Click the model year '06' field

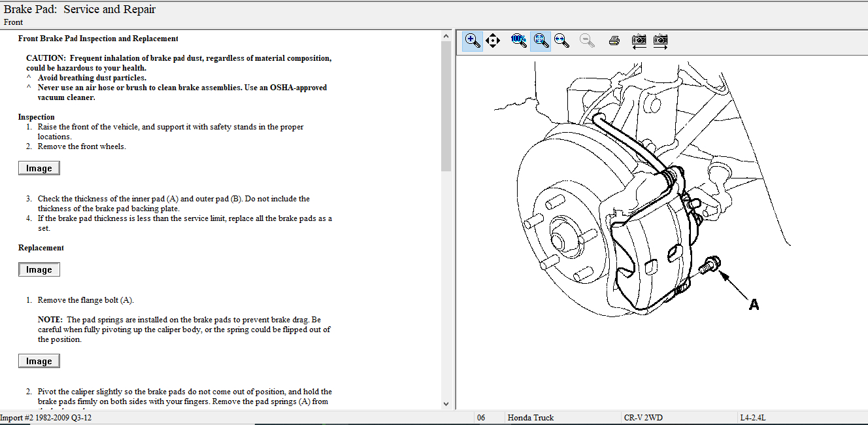481,417
